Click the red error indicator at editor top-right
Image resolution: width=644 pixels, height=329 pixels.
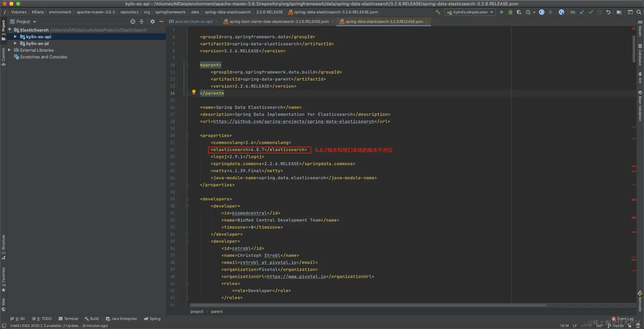(x=634, y=29)
